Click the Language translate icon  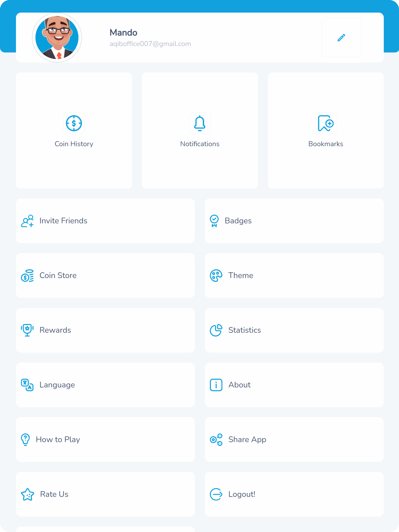[x=27, y=385]
